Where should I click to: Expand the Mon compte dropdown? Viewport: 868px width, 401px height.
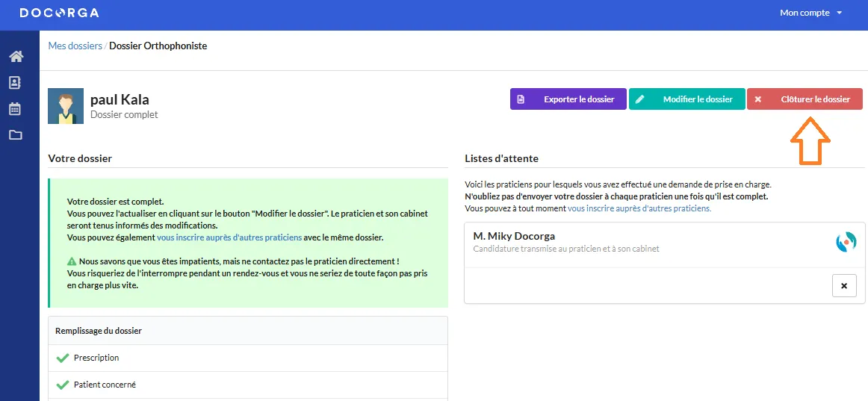point(810,13)
